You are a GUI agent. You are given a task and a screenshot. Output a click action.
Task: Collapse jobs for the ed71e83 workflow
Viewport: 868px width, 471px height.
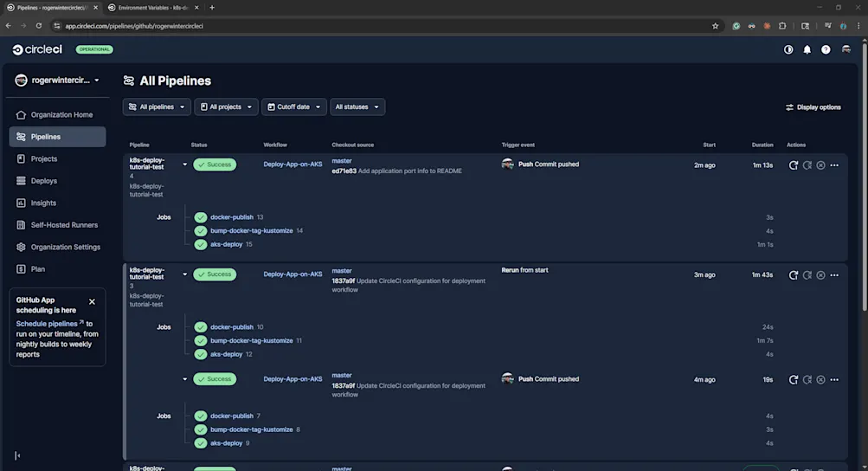[185, 165]
